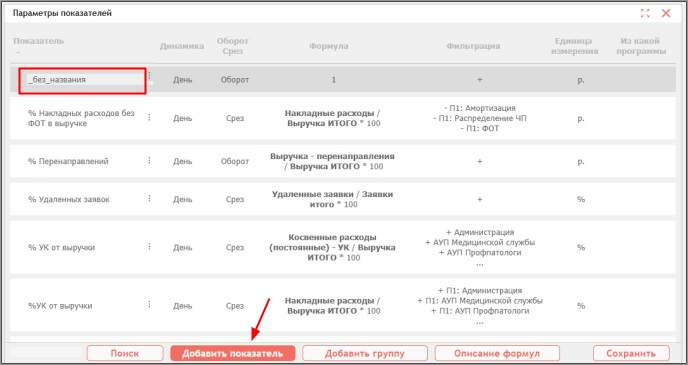Screen dimensions: 688x365
Task: Click Срез in %УК от выручки row
Action: tap(235, 306)
